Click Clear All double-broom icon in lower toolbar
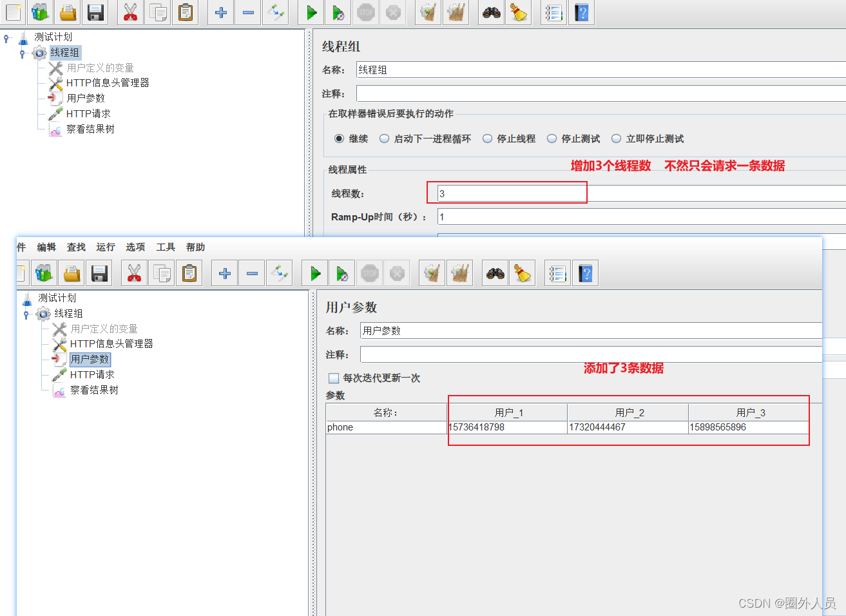 pos(459,273)
